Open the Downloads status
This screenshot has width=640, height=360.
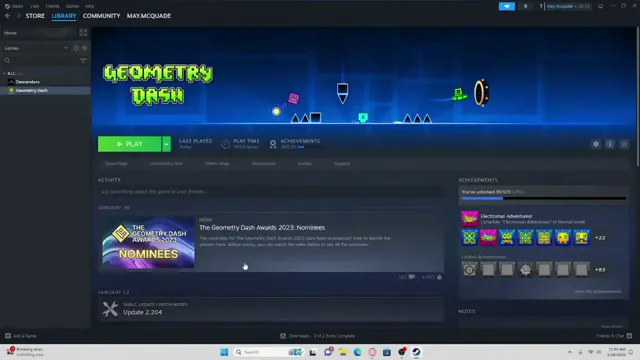(x=318, y=336)
